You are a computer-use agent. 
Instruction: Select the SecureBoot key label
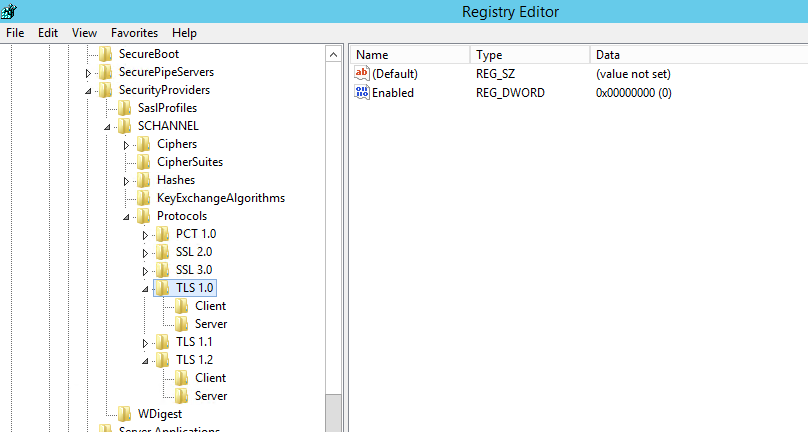pos(149,54)
